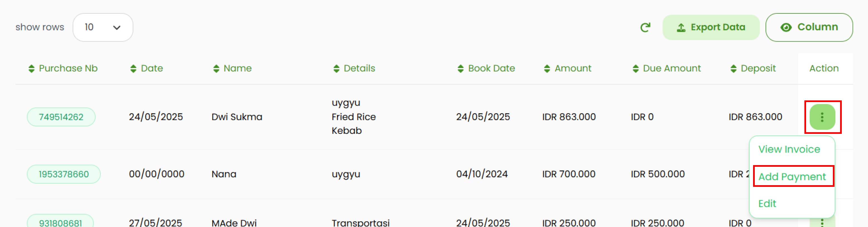Sort table by Details column

click(x=336, y=69)
